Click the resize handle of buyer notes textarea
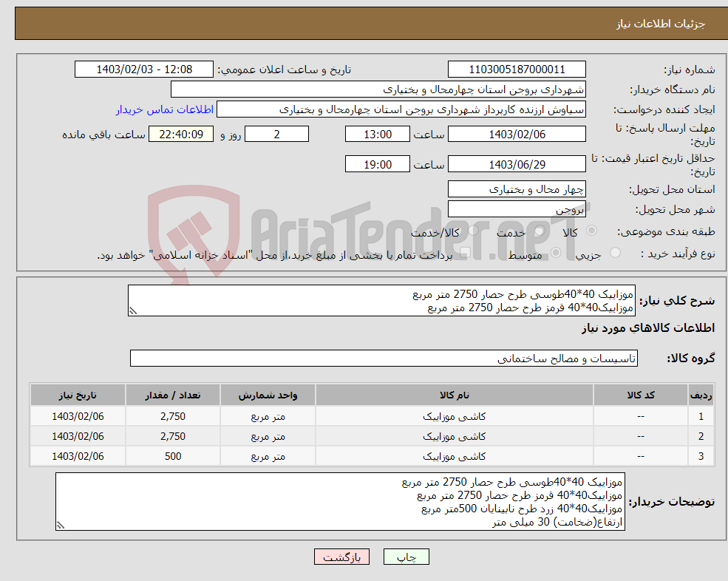This screenshot has width=728, height=581. point(61,526)
